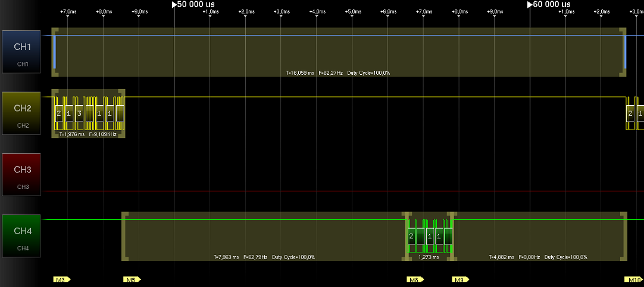Select the CH3 channel label
Screen dimensions: 644x287
(21, 175)
